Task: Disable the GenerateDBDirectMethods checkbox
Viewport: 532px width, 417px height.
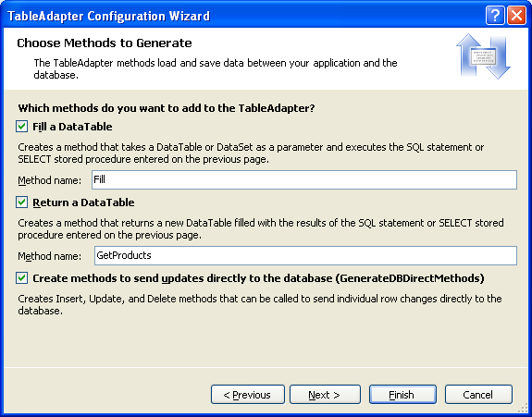Action: pyautogui.click(x=21, y=278)
